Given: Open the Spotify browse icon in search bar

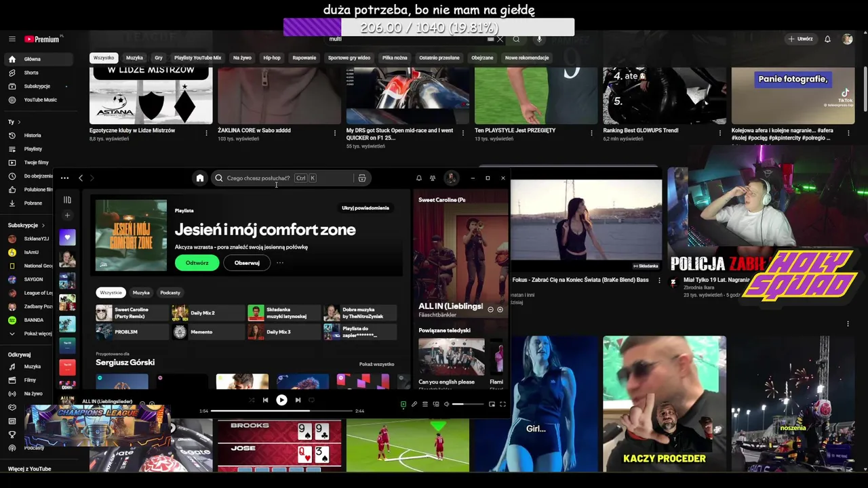Looking at the screenshot, I should pyautogui.click(x=362, y=178).
